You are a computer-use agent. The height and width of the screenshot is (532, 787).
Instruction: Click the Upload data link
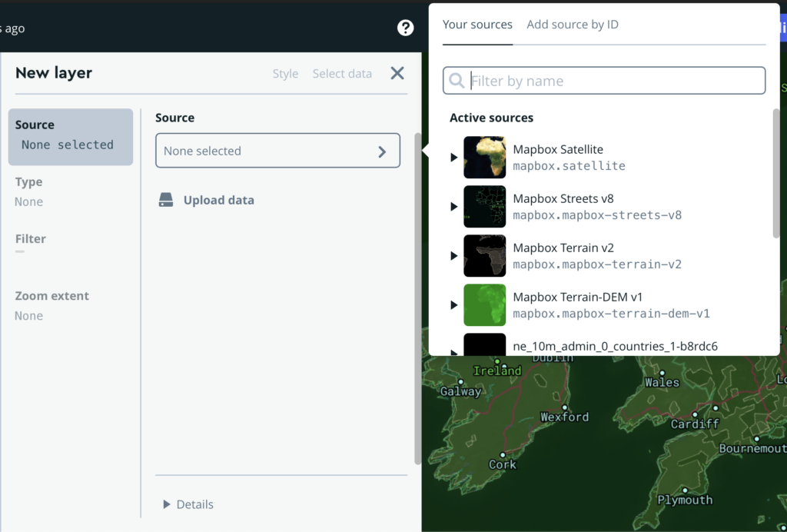pyautogui.click(x=218, y=200)
